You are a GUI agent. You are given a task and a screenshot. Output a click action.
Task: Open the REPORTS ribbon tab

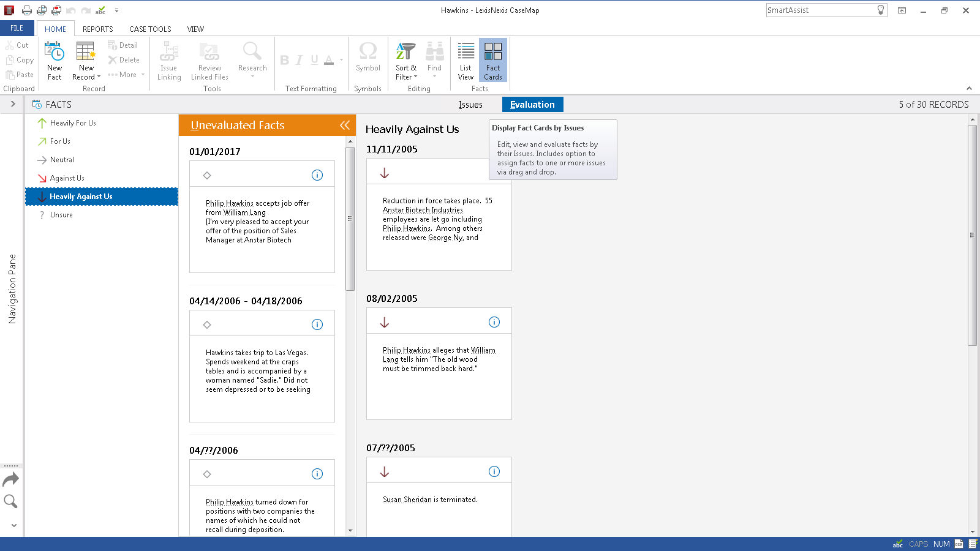(x=98, y=29)
